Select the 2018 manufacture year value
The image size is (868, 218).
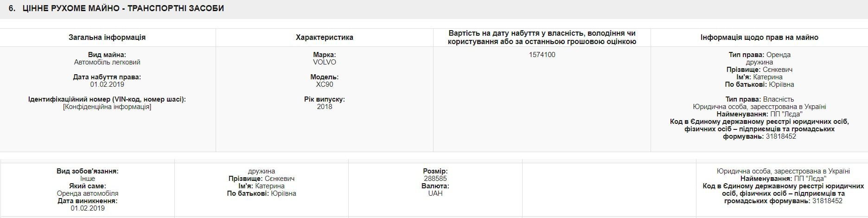click(x=325, y=107)
